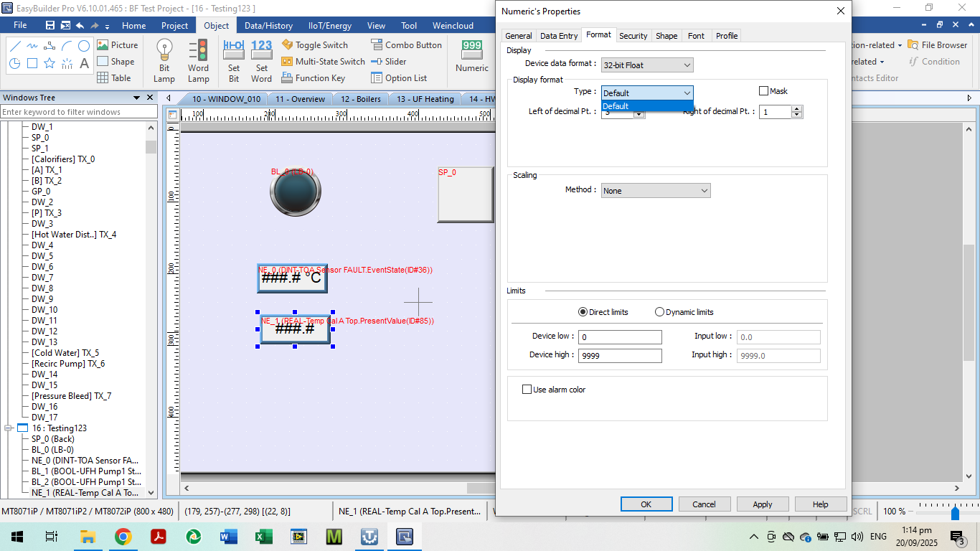This screenshot has width=980, height=551.
Task: Select the Function Key object
Action: pyautogui.click(x=313, y=78)
